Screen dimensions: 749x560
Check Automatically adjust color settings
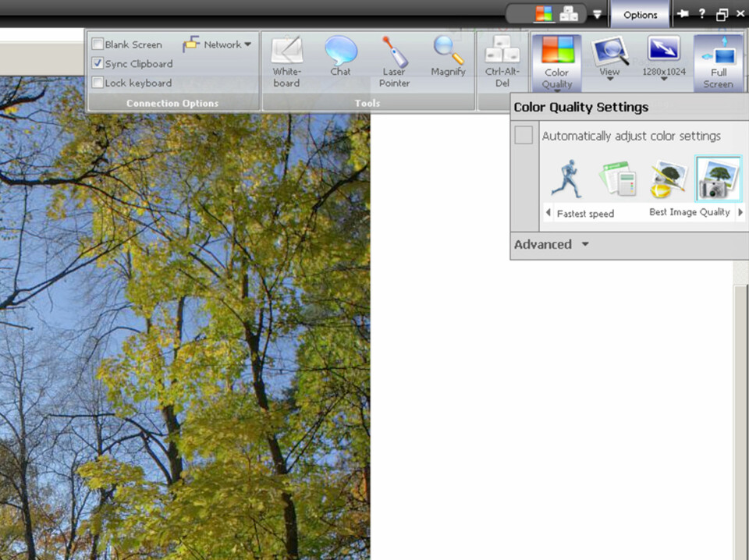(524, 136)
